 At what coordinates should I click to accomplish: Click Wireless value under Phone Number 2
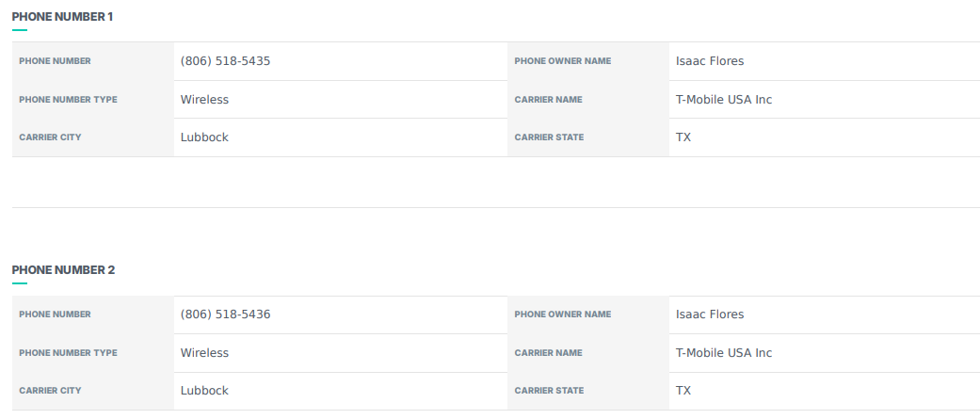click(204, 353)
